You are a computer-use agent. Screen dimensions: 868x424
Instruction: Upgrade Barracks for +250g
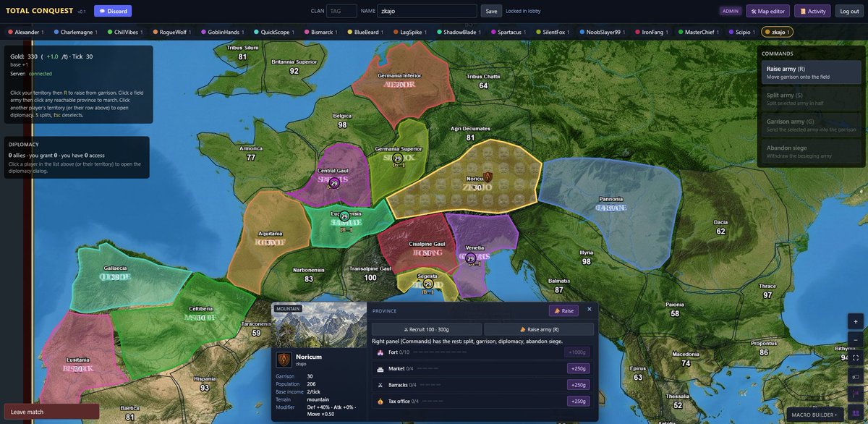[x=579, y=385]
